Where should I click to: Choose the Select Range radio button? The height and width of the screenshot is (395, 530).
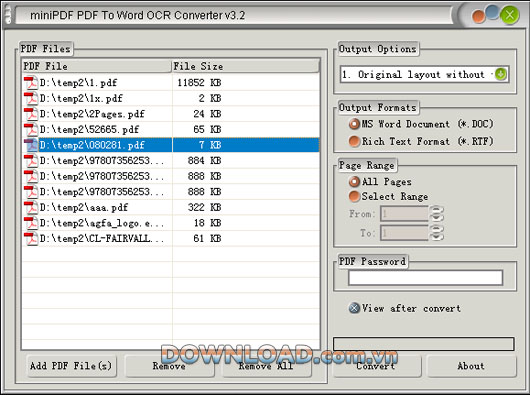(x=354, y=196)
